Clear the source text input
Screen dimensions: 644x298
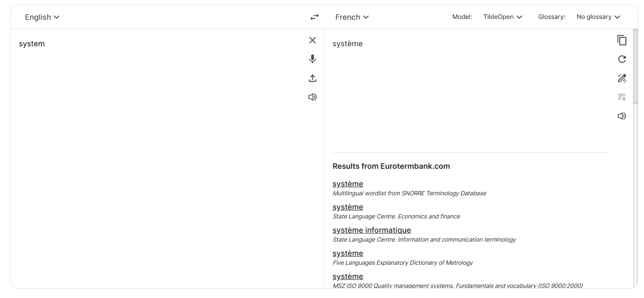[312, 40]
